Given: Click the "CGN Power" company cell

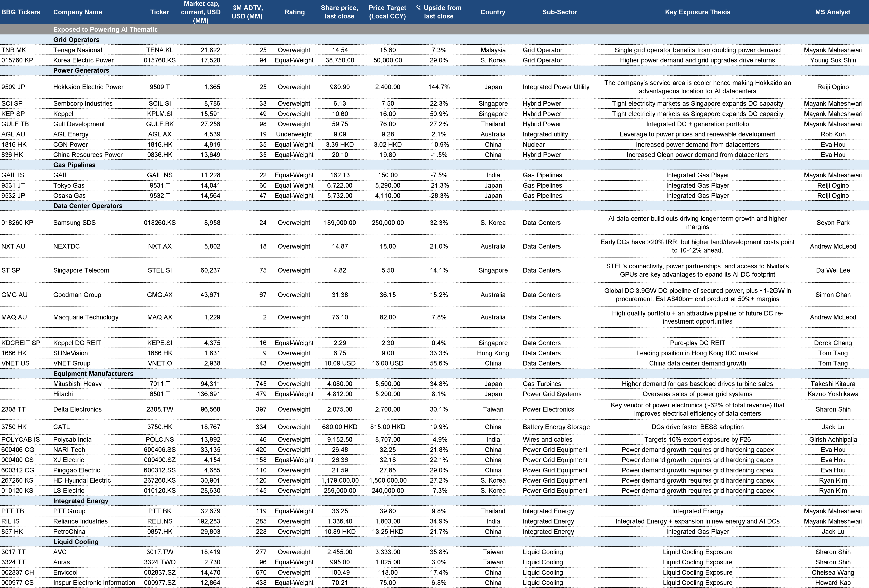Looking at the screenshot, I should pyautogui.click(x=70, y=145).
